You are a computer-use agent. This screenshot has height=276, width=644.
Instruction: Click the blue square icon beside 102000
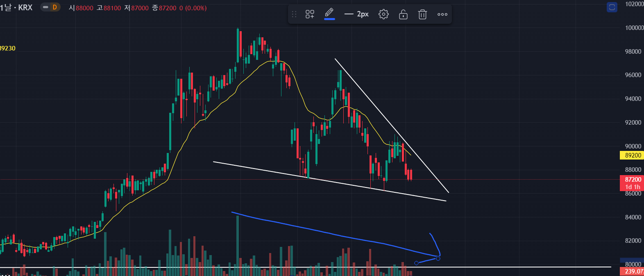pos(612,7)
